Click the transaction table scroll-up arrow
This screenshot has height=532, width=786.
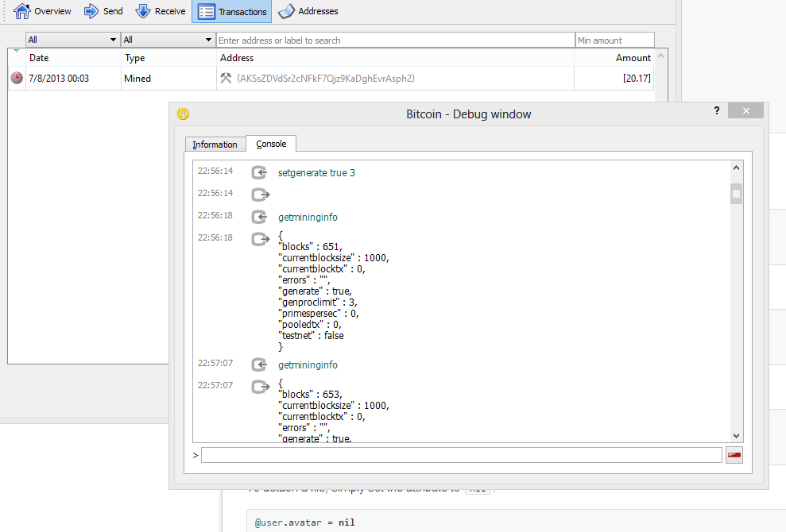coord(660,56)
